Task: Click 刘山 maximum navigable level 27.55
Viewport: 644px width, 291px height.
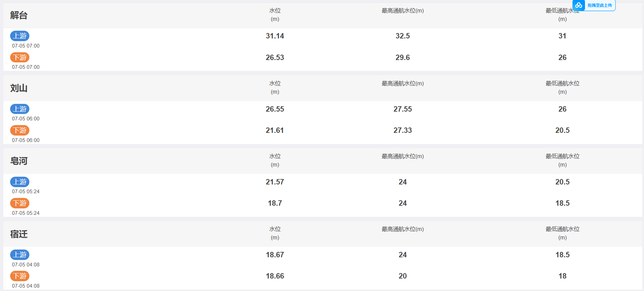Action: tap(403, 109)
